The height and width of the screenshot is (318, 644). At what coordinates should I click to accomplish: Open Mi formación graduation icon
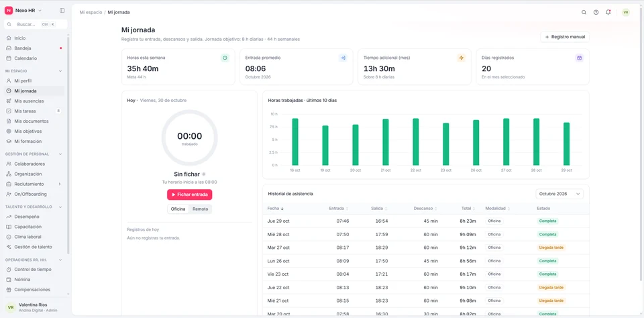pyautogui.click(x=9, y=142)
